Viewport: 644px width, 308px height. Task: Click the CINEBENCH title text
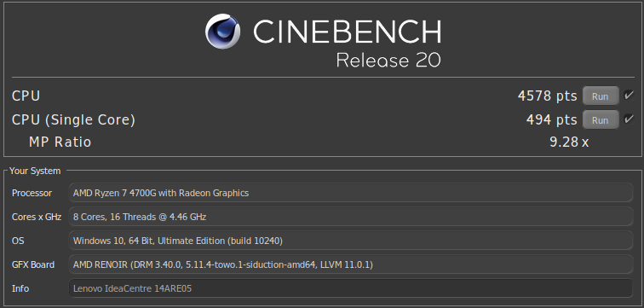[x=347, y=32]
